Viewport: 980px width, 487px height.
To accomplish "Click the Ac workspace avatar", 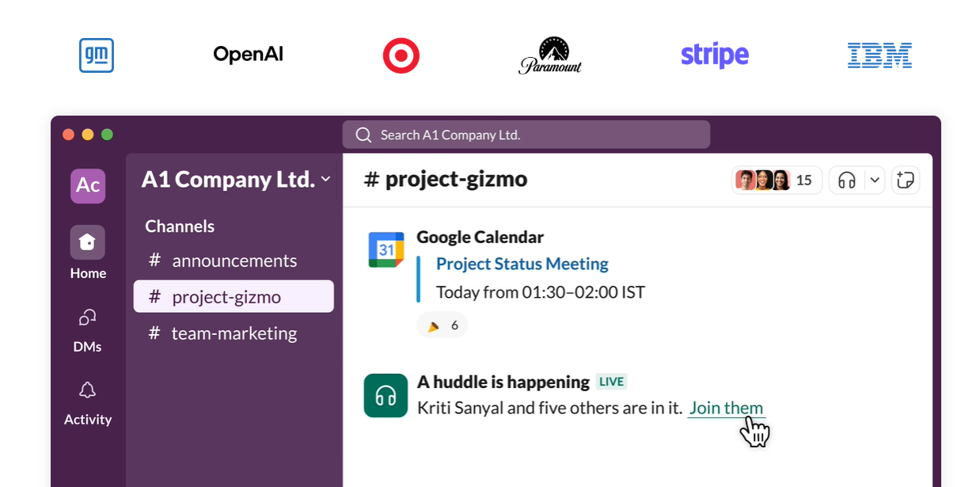I will point(88,185).
